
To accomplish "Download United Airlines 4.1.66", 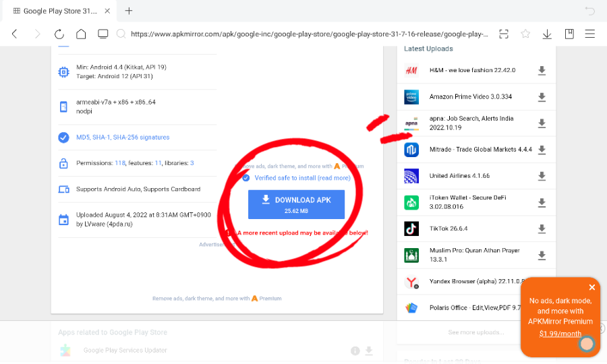I will [x=542, y=176].
